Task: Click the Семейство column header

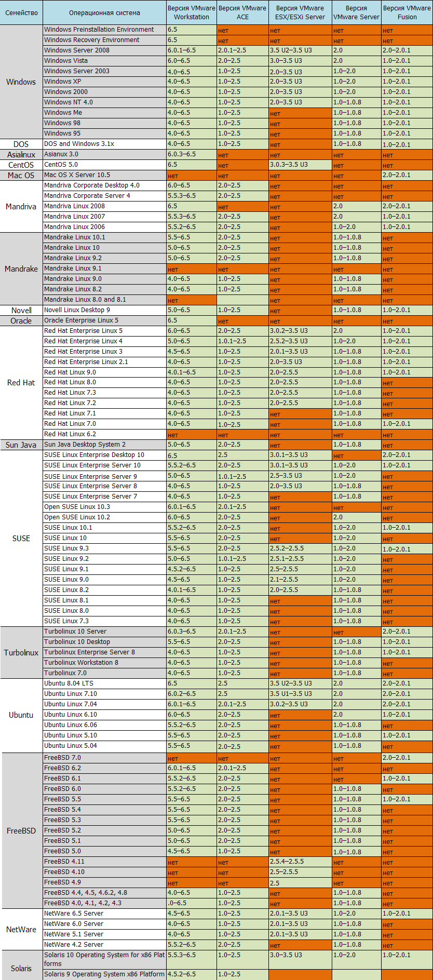Action: pos(21,12)
